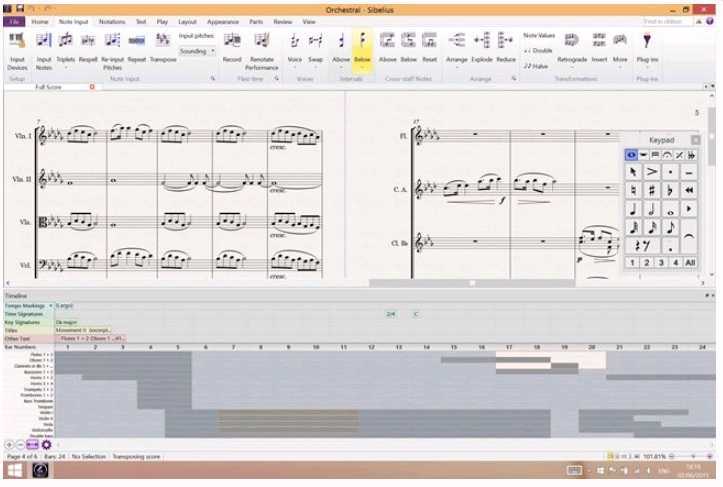This screenshot has height=487, width=723.
Task: Click the flat accidental on Keypad
Action: (x=671, y=190)
